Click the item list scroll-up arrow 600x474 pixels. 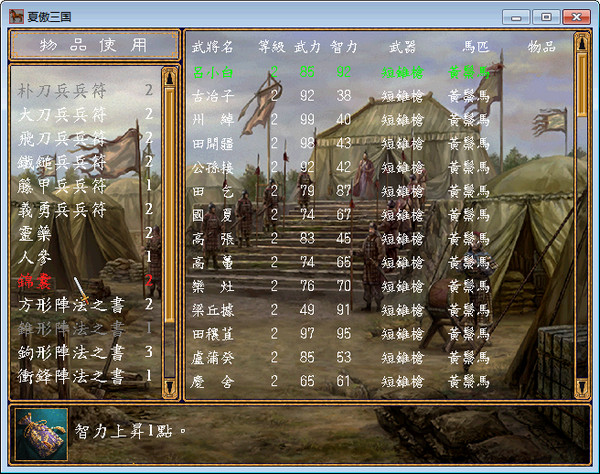click(170, 78)
